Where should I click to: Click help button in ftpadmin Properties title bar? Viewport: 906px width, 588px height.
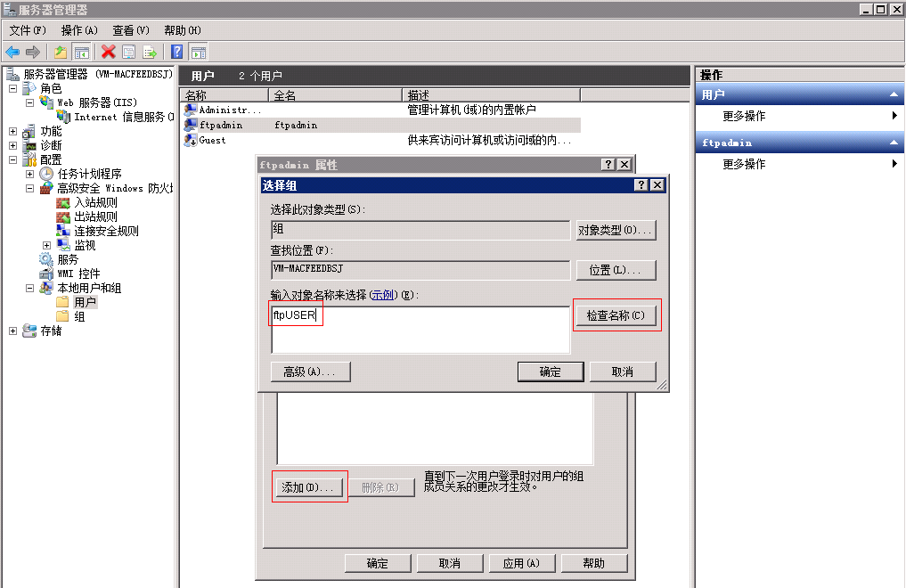608,165
